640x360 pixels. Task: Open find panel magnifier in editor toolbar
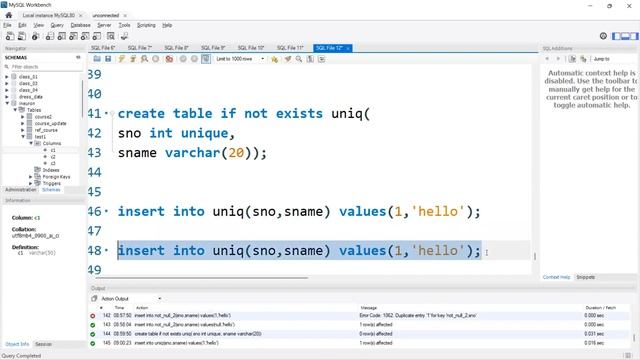[x=299, y=59]
